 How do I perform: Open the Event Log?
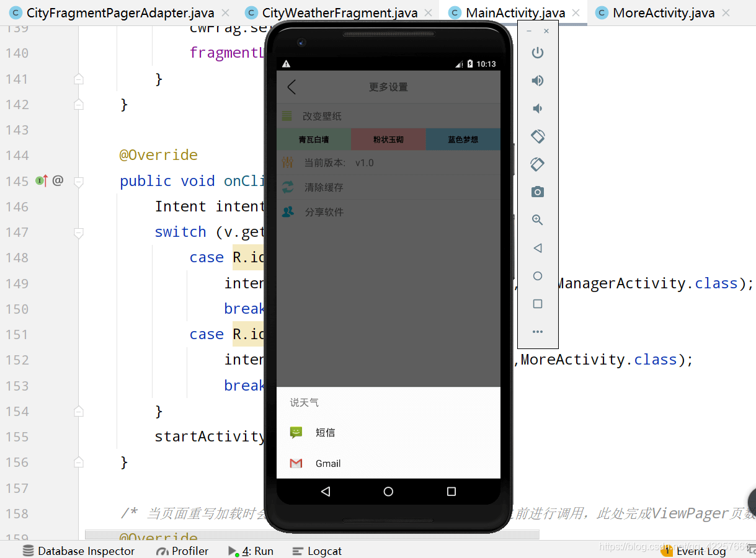click(701, 551)
